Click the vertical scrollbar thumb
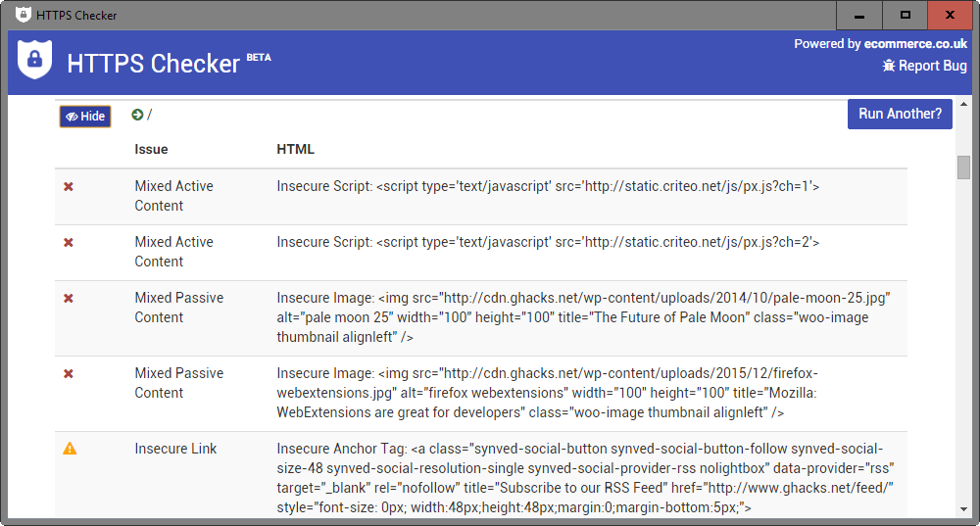 (963, 167)
